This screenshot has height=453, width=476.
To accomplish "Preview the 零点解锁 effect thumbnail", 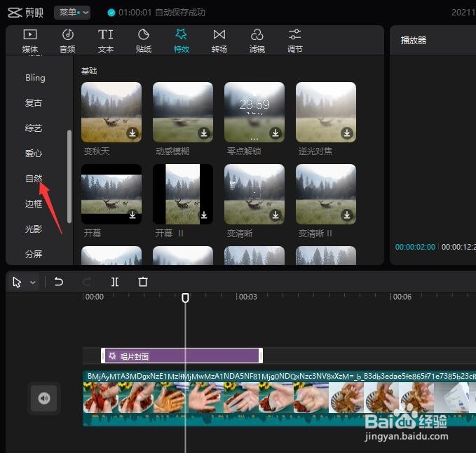I will coord(254,112).
